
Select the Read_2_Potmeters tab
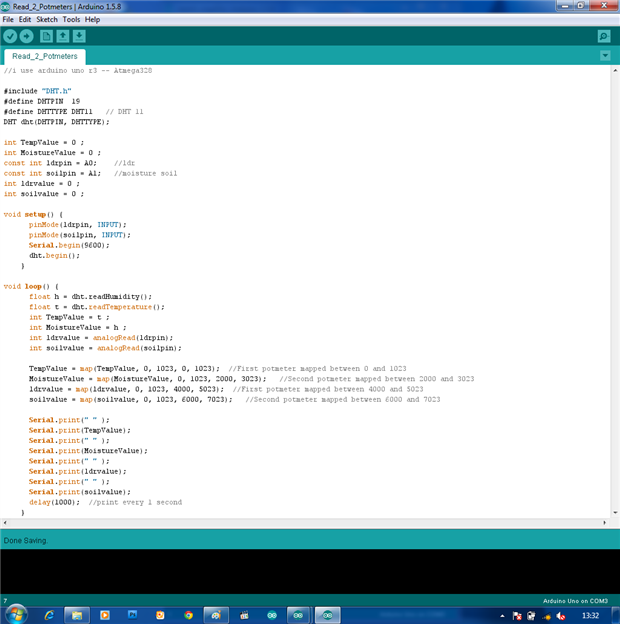[45, 57]
